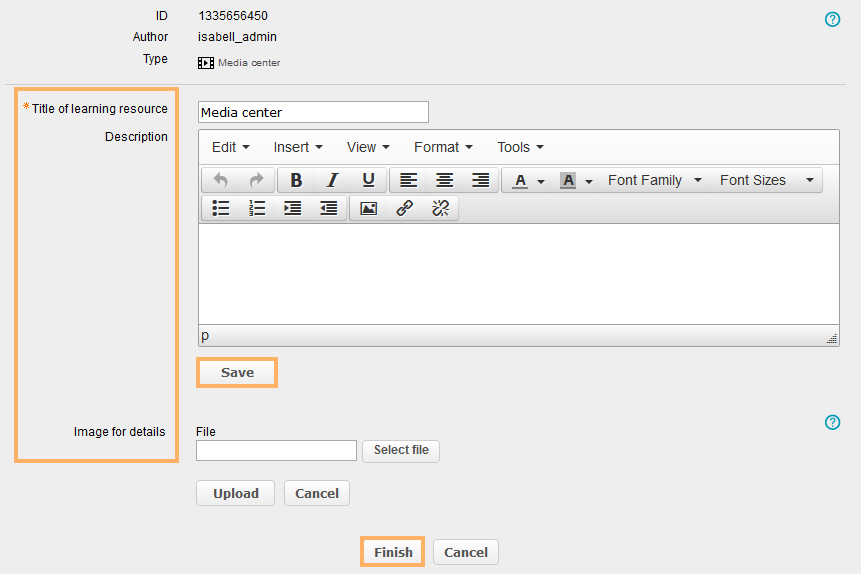This screenshot has height=574, width=861.
Task: Toggle italic text formatting
Action: coord(332,180)
